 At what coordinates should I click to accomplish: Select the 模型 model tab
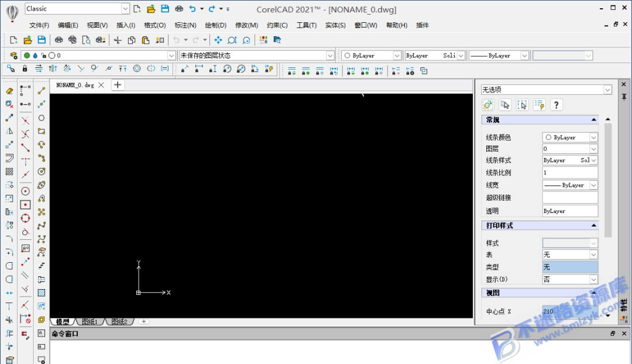pos(63,322)
